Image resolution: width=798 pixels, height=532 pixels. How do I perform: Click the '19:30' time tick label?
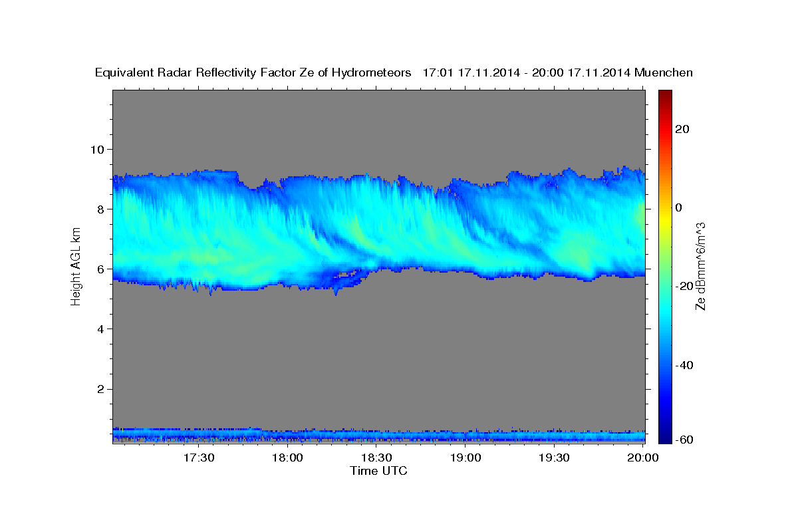(x=555, y=458)
